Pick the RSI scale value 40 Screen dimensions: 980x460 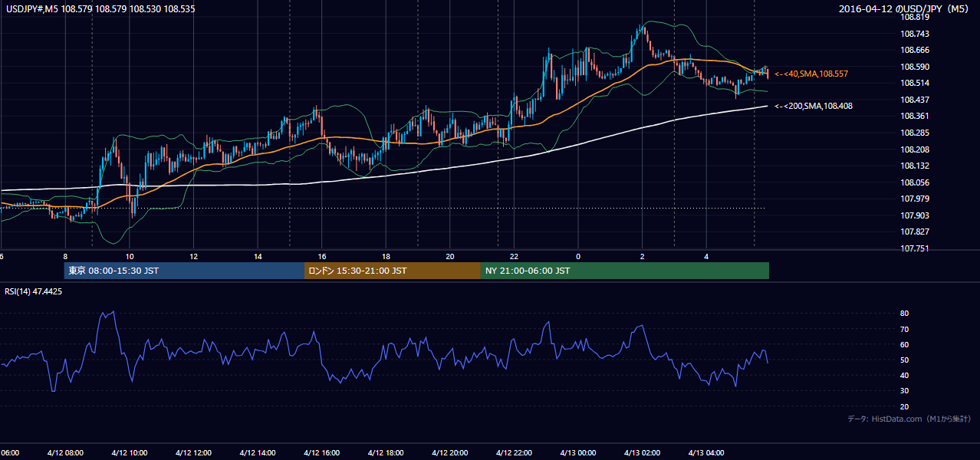[x=905, y=375]
